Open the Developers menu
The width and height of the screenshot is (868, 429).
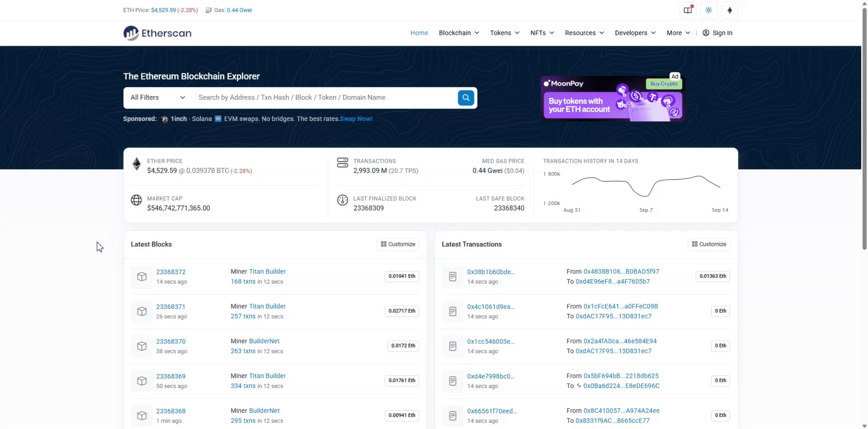[635, 33]
